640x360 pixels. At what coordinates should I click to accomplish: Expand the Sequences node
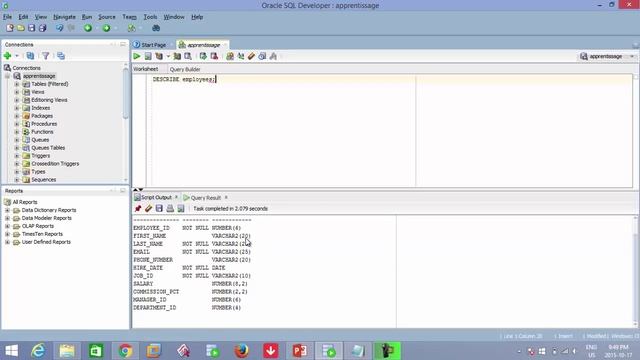click(x=17, y=180)
